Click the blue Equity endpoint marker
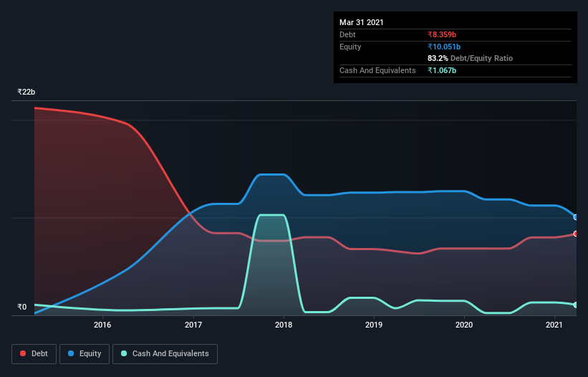The height and width of the screenshot is (377, 588). (x=576, y=217)
